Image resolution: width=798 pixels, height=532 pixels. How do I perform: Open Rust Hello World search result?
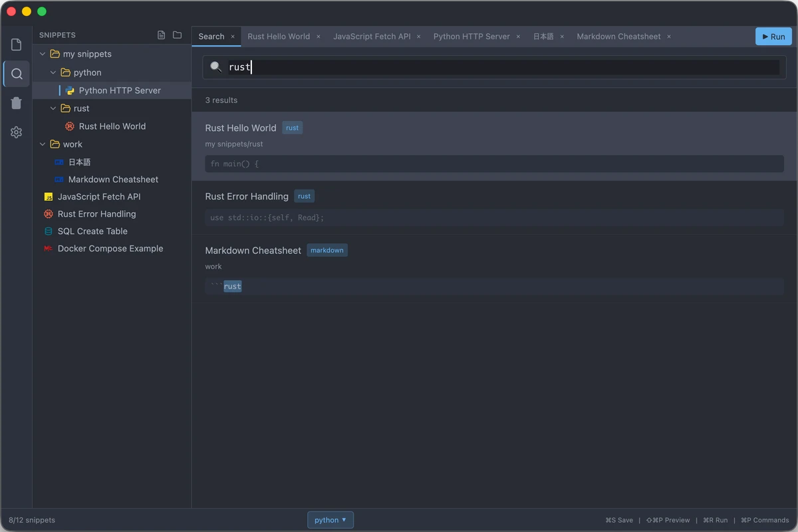click(495, 146)
